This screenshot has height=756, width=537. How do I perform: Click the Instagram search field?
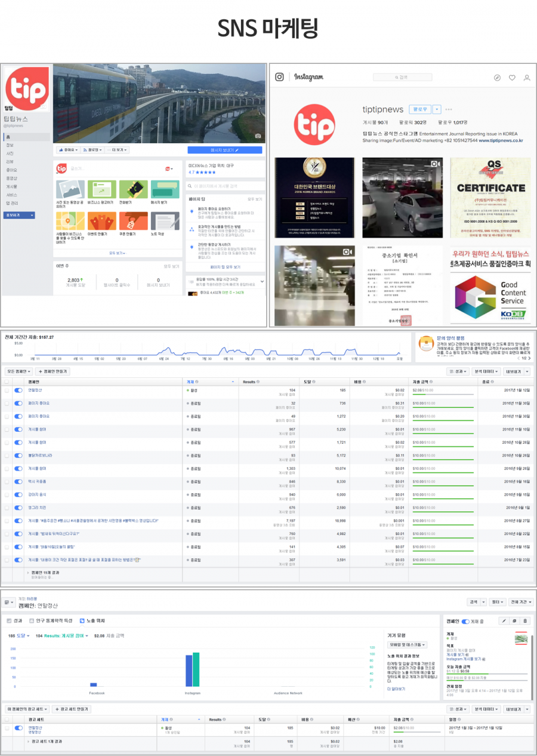coord(403,77)
